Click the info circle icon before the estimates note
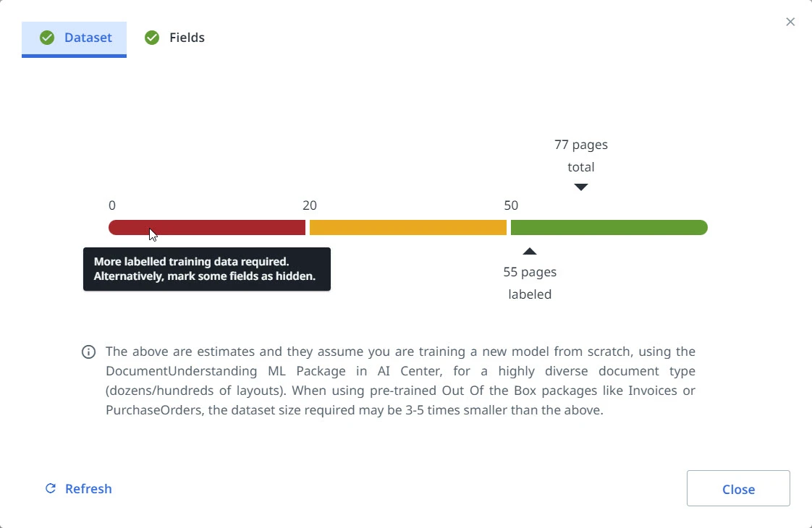 tap(88, 352)
